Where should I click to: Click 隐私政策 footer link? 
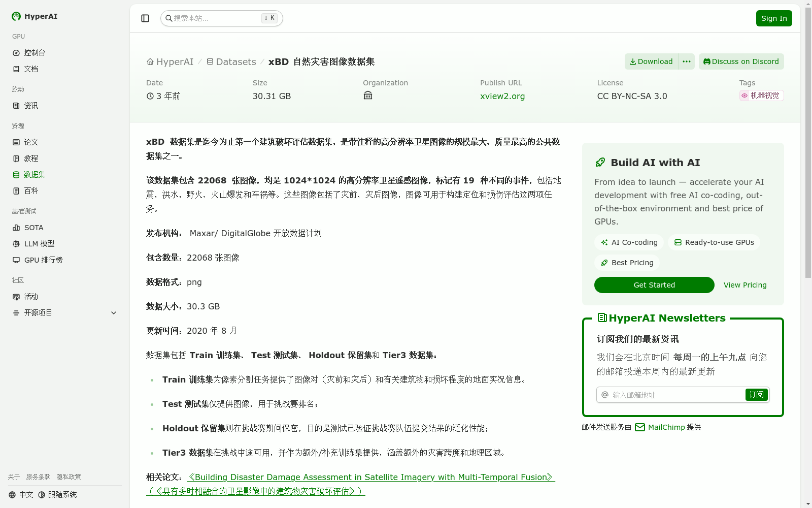pos(69,477)
